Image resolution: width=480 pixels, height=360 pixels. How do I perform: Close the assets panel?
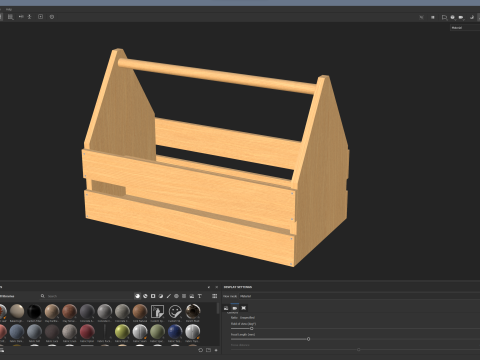pos(216,287)
